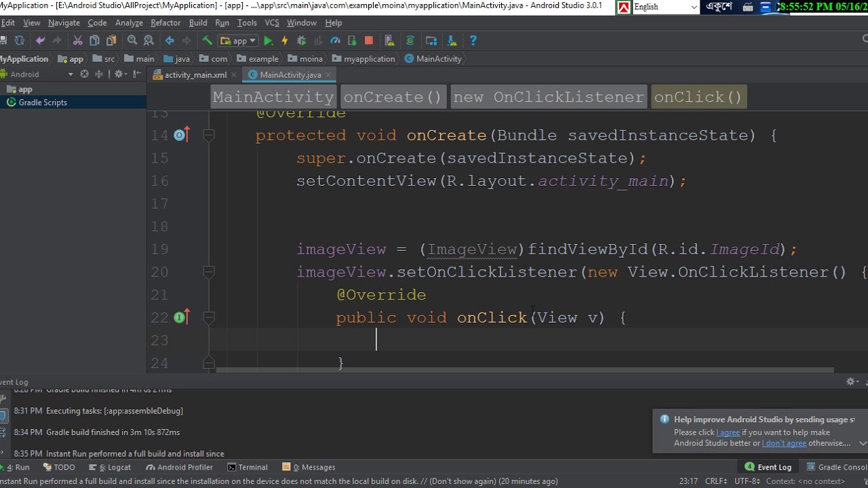This screenshot has width=868, height=488.
Task: Open Android Profiler tool window button
Action: click(180, 467)
